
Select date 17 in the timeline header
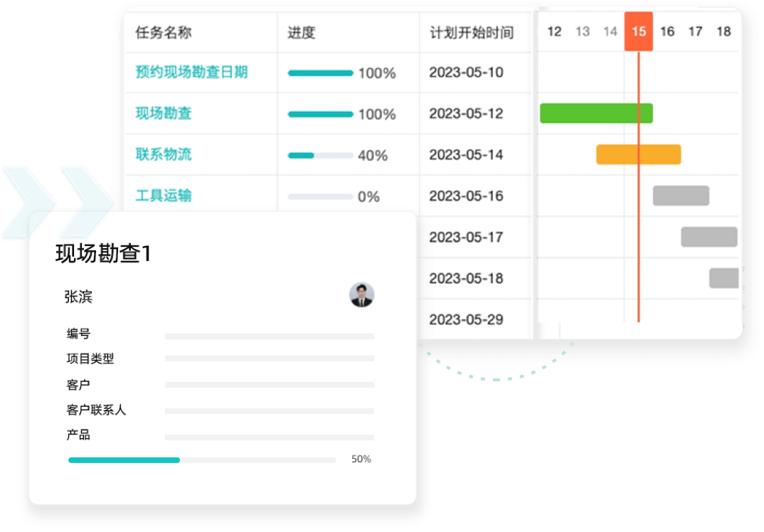point(695,31)
